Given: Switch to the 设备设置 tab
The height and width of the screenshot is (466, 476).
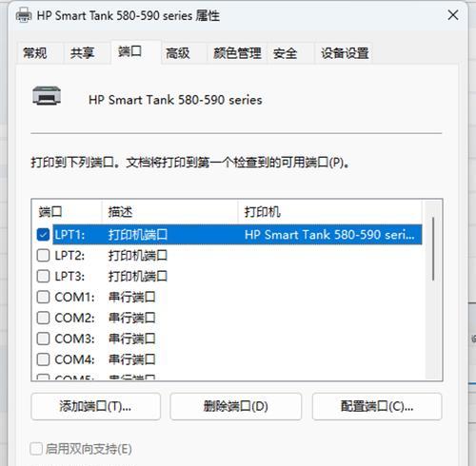Looking at the screenshot, I should [345, 53].
